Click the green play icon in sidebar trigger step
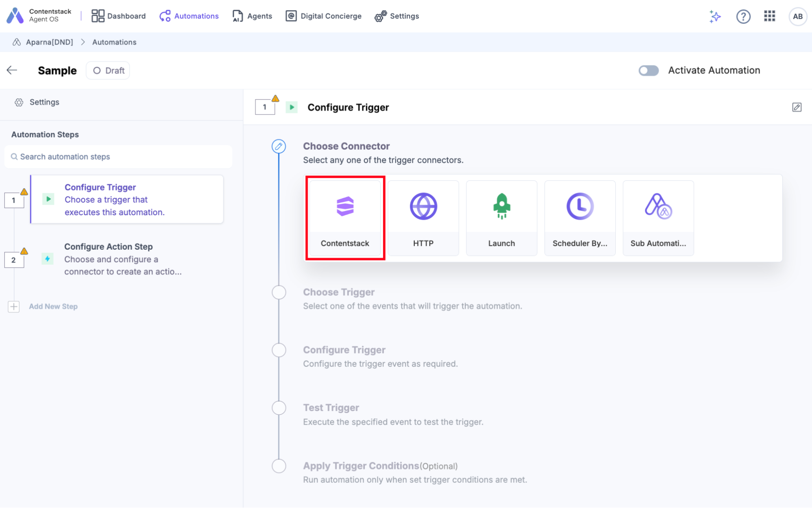 click(48, 199)
